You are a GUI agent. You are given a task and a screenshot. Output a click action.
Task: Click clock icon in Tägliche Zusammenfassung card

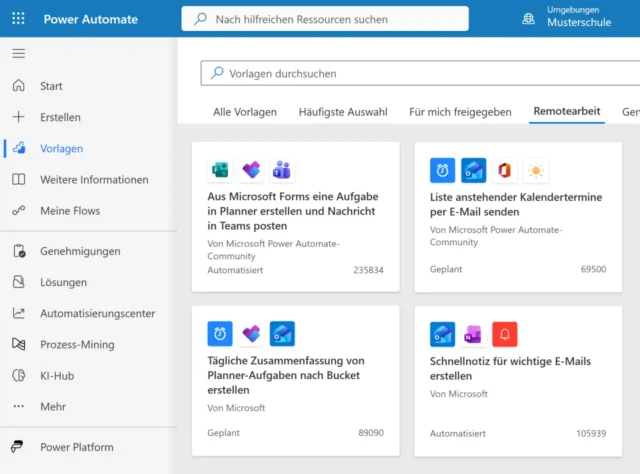[220, 334]
